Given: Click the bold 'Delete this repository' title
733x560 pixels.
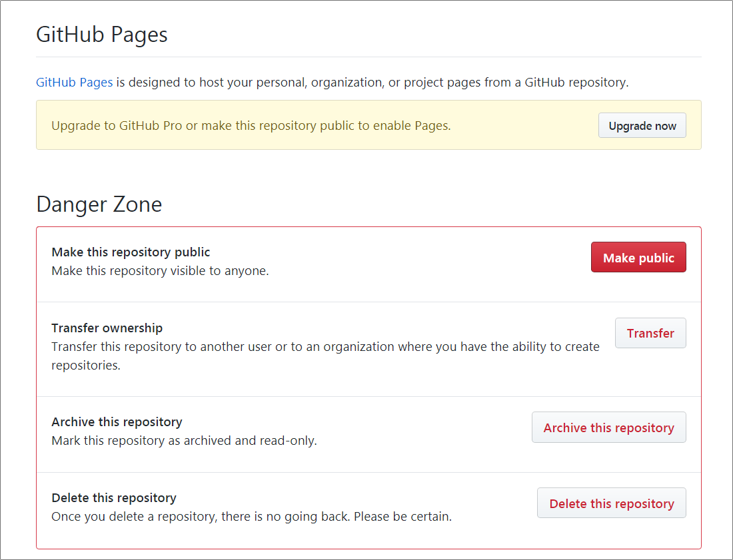Looking at the screenshot, I should (x=114, y=498).
